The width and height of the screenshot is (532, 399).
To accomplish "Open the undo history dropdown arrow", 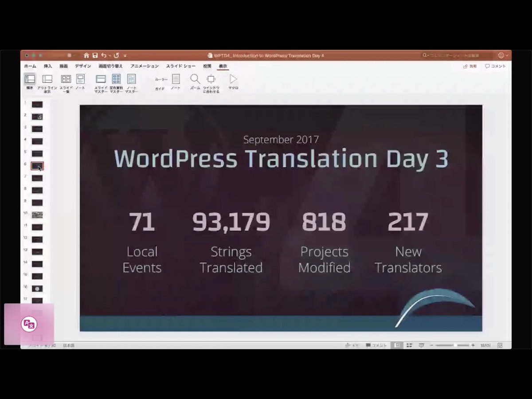I will click(110, 56).
